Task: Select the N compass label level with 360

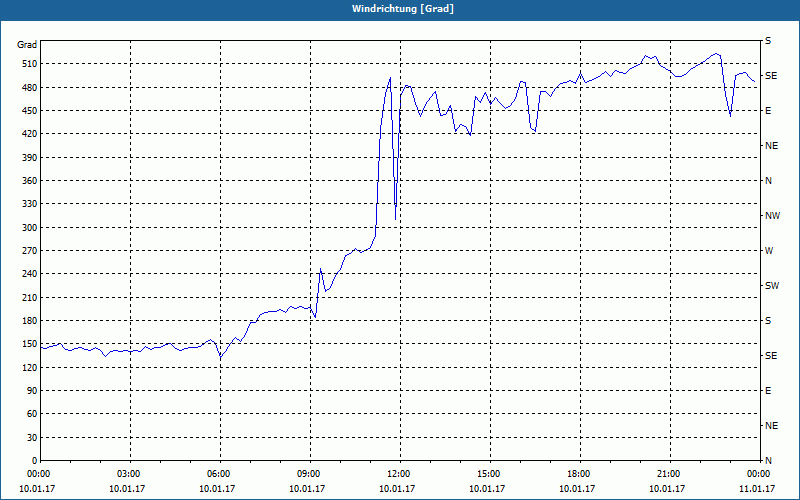Action: coord(768,181)
